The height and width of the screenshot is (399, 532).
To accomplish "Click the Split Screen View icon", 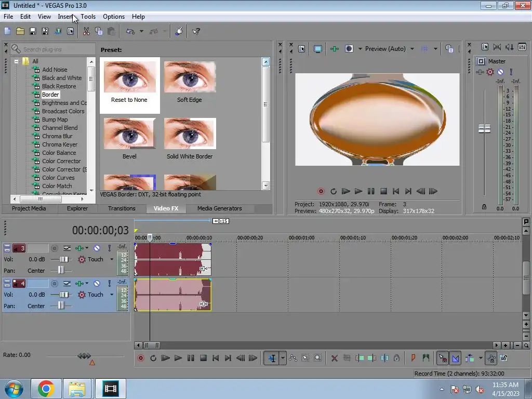I will coord(349,49).
